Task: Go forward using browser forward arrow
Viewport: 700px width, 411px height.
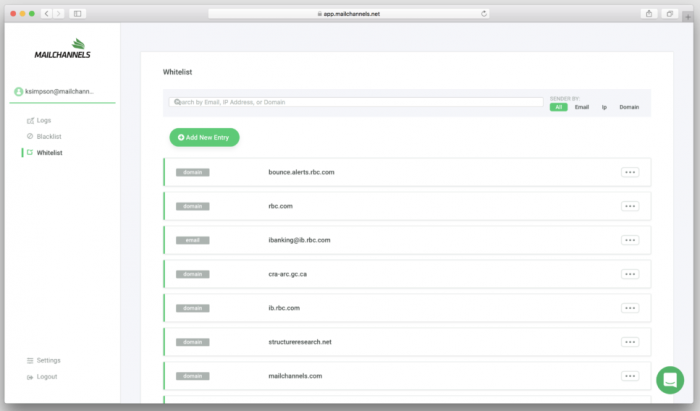Action: 58,14
